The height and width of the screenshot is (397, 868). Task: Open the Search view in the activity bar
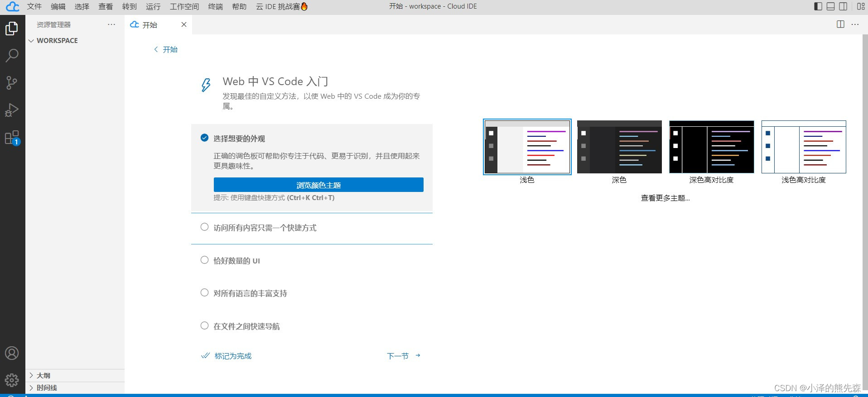pyautogui.click(x=12, y=56)
